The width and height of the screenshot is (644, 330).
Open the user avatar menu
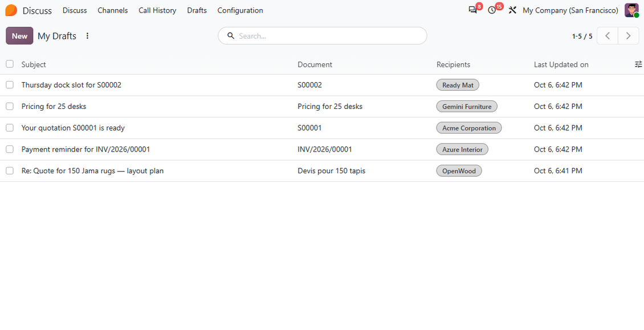631,10
